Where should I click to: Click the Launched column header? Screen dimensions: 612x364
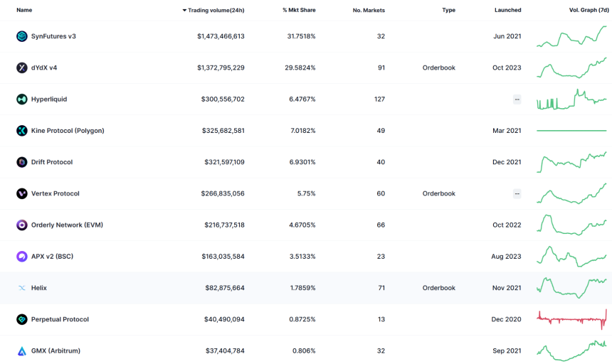507,10
